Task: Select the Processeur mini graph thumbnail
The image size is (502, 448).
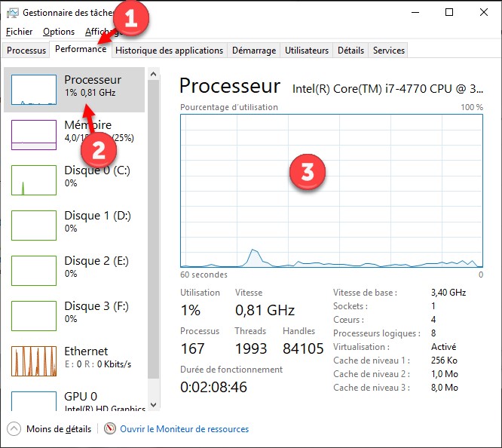Action: coord(34,90)
